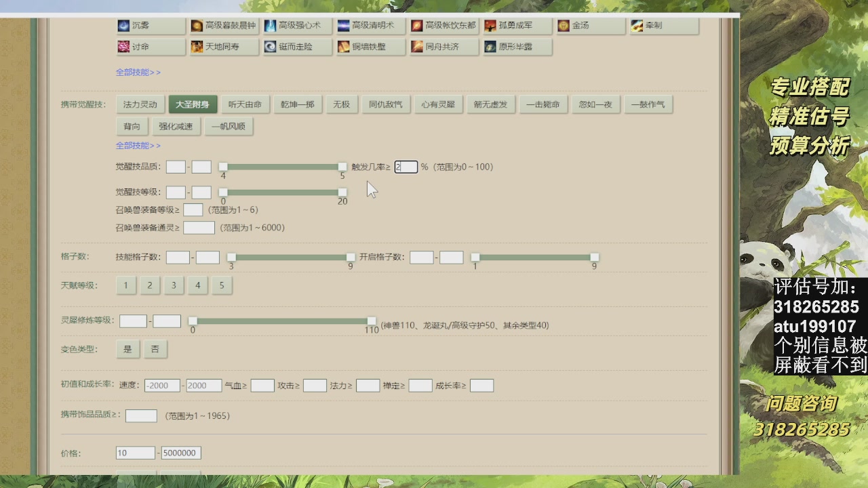Focus the speed maximum field showing 2000
This screenshot has height=488, width=868.
204,386
